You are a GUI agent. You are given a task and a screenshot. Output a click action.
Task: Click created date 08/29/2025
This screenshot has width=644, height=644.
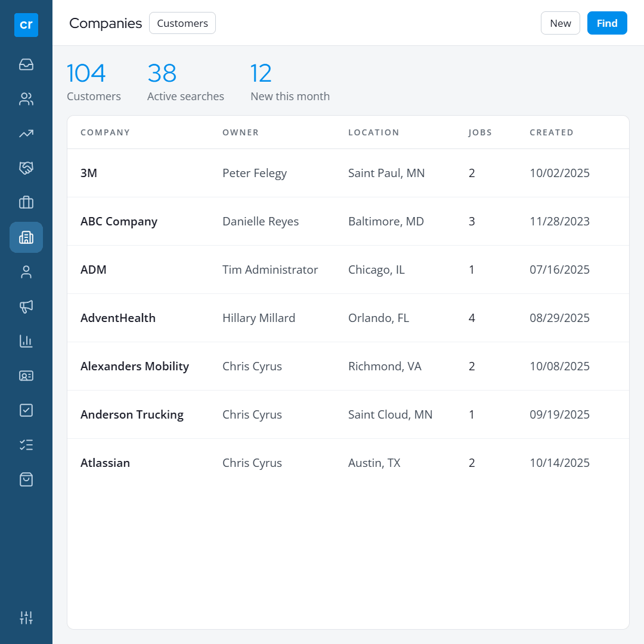click(x=559, y=318)
